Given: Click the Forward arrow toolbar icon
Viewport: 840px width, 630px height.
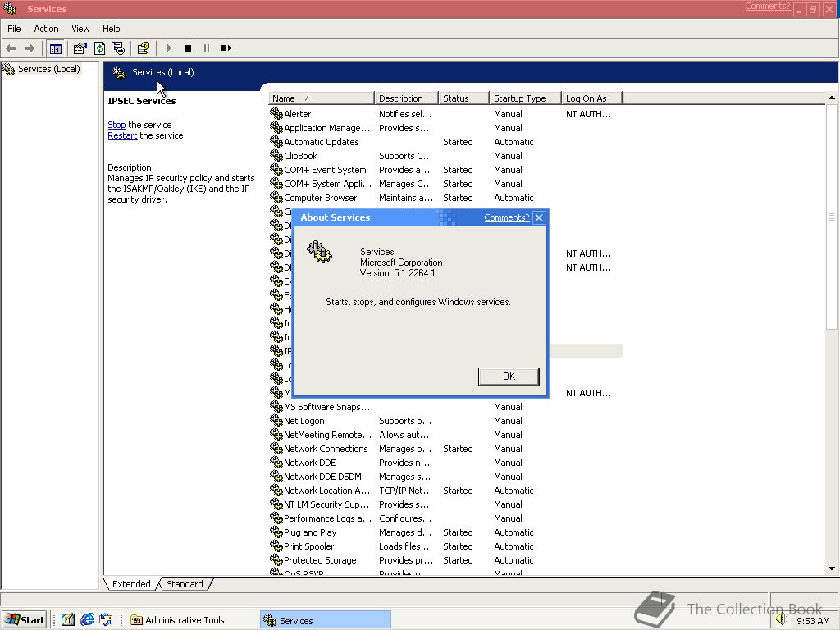Looking at the screenshot, I should click(x=30, y=48).
